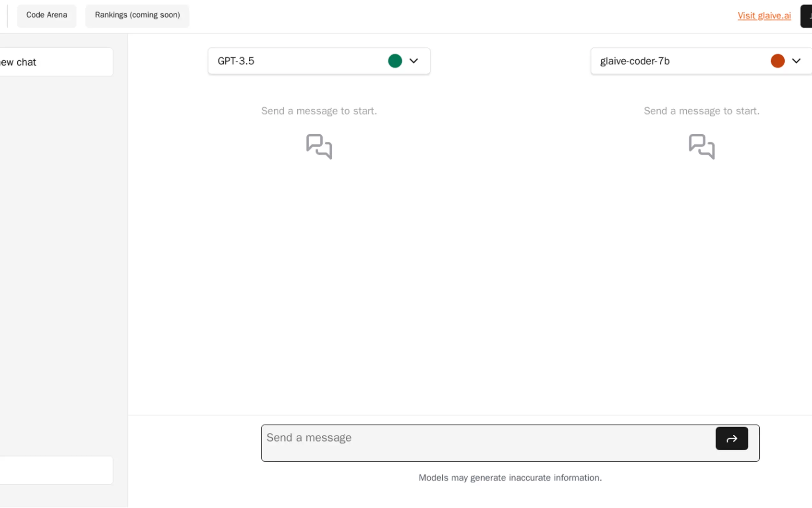Open the GPT-3.5 model selector

pos(295,61)
